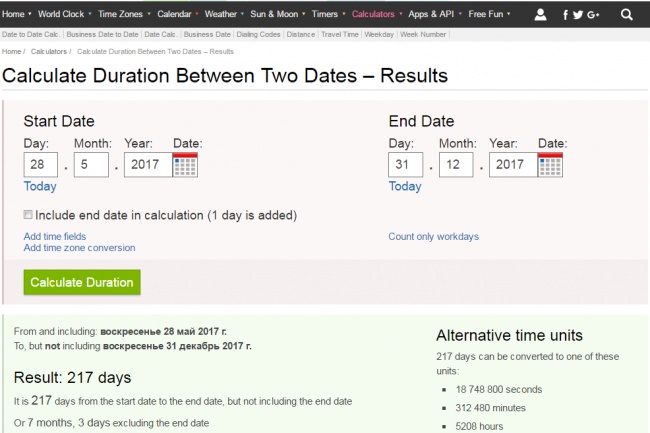Expand the Time Zones dropdown menu

click(122, 15)
